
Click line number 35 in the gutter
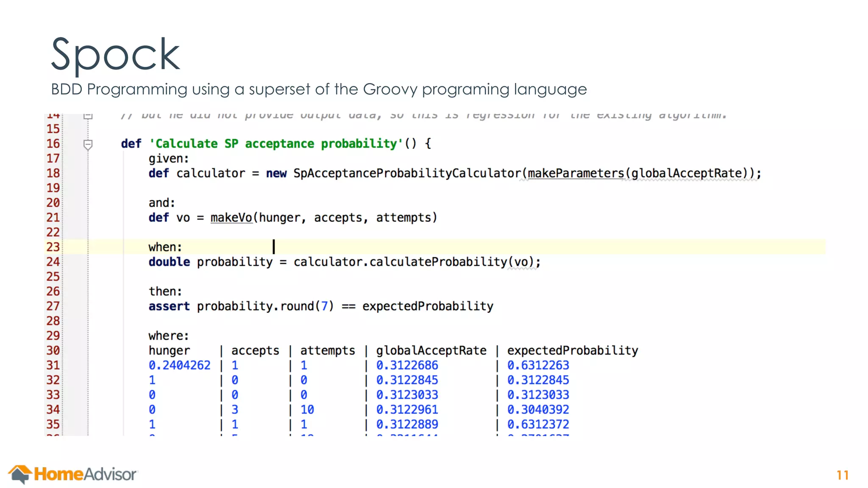click(x=53, y=424)
